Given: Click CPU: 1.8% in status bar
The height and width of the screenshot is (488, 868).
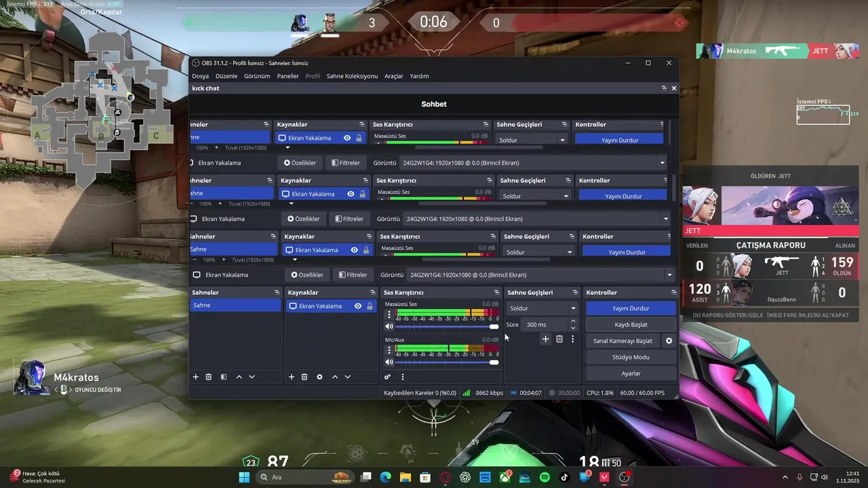Looking at the screenshot, I should pos(600,392).
